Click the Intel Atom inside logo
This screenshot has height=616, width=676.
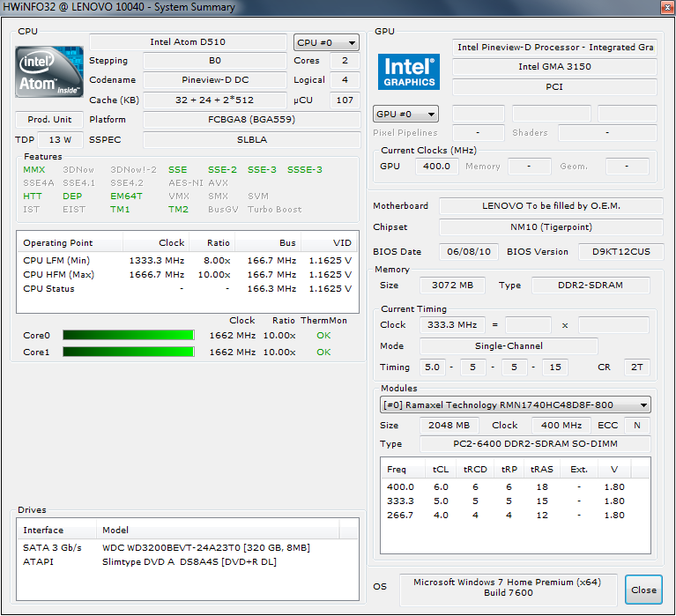(49, 72)
